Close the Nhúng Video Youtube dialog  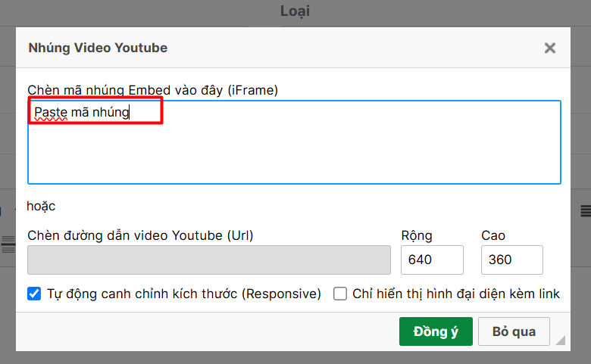550,48
